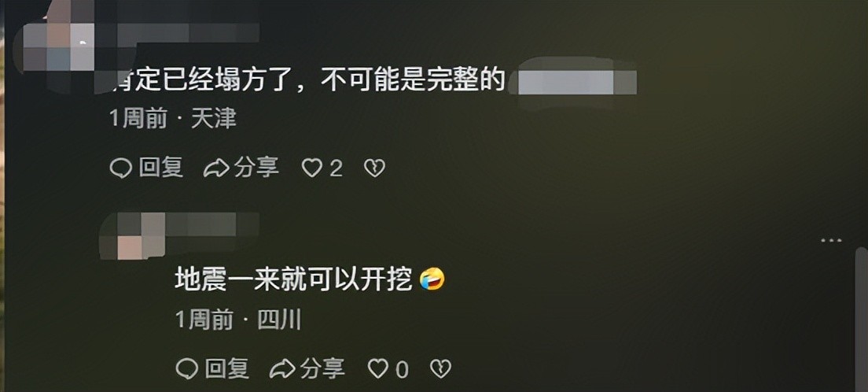The width and height of the screenshot is (868, 392).
Task: Click the like count 2 on the first comment
Action: [336, 168]
